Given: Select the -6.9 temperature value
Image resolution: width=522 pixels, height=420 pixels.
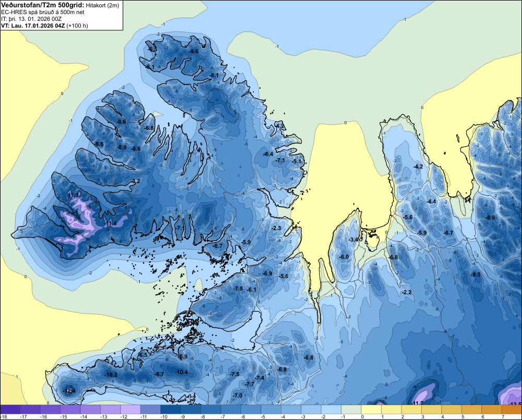Looking at the screenshot, I should (267, 273).
